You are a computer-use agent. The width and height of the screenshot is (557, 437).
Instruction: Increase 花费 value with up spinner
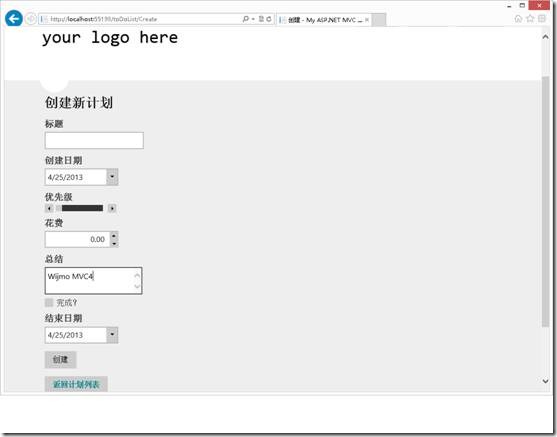114,235
